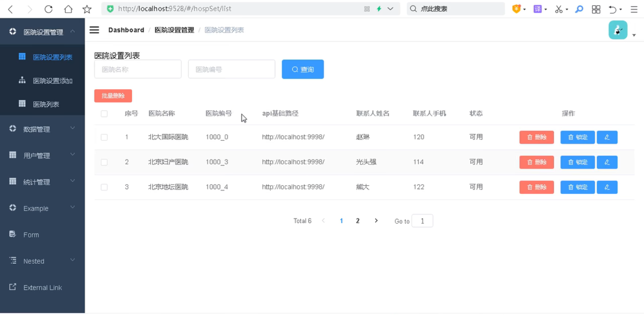Click the previous page arrow in pagination

323,221
